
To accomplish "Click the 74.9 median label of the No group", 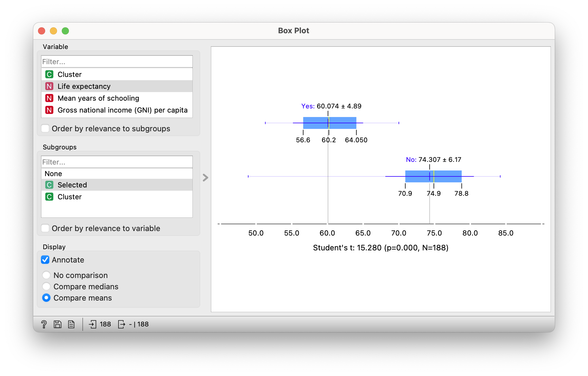I will pyautogui.click(x=434, y=193).
